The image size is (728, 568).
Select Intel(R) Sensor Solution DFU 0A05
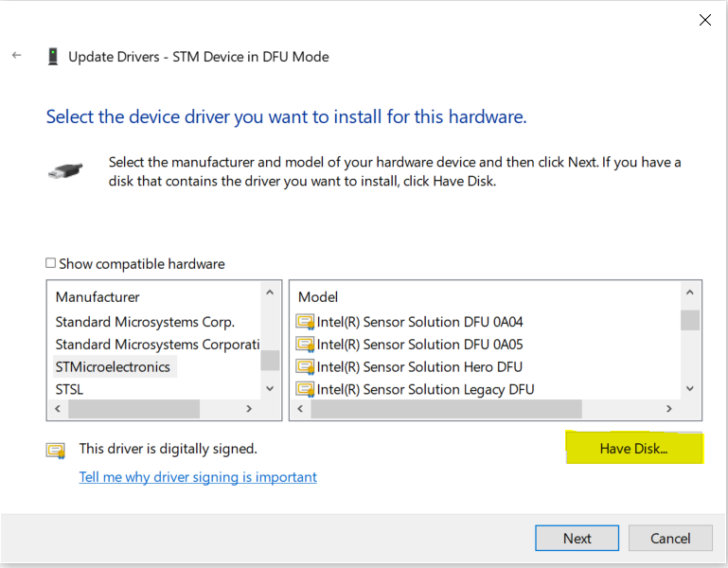(x=419, y=345)
